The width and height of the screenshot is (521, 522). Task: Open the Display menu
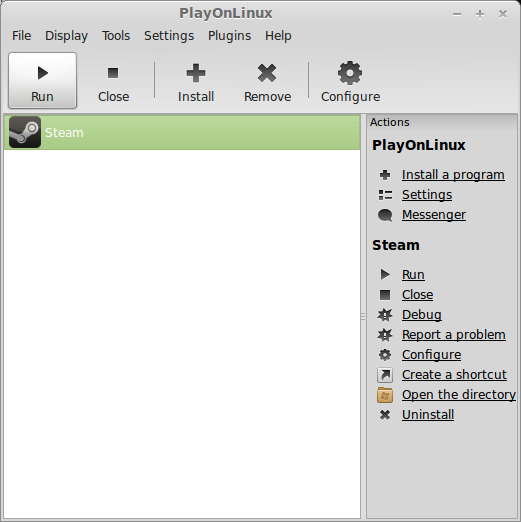66,36
